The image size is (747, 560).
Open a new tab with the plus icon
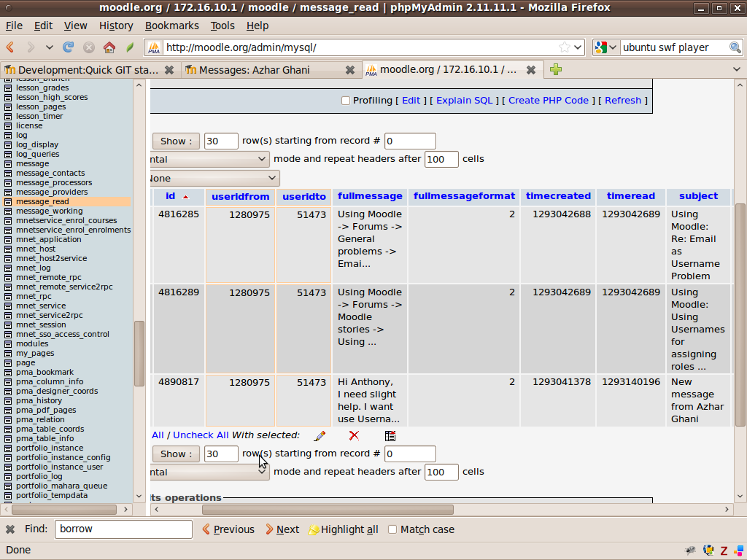point(555,69)
